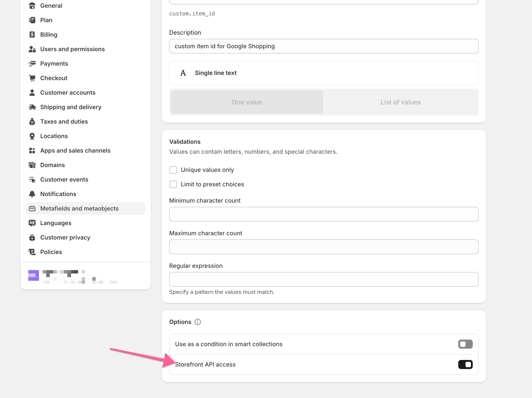Click the Shipping and delivery truck icon
The height and width of the screenshot is (398, 532).
(32, 107)
